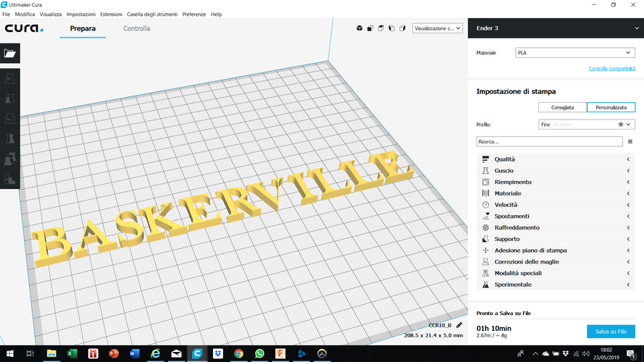The image size is (644, 362).
Task: Click the print time 01h 10min
Action: click(x=493, y=329)
